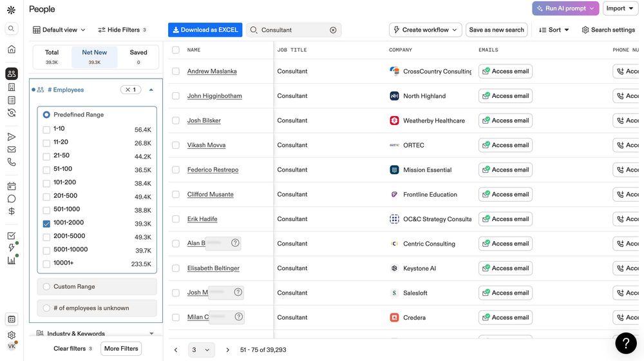The width and height of the screenshot is (644, 361).
Task: Select the Custom Range radio option
Action: 46,287
